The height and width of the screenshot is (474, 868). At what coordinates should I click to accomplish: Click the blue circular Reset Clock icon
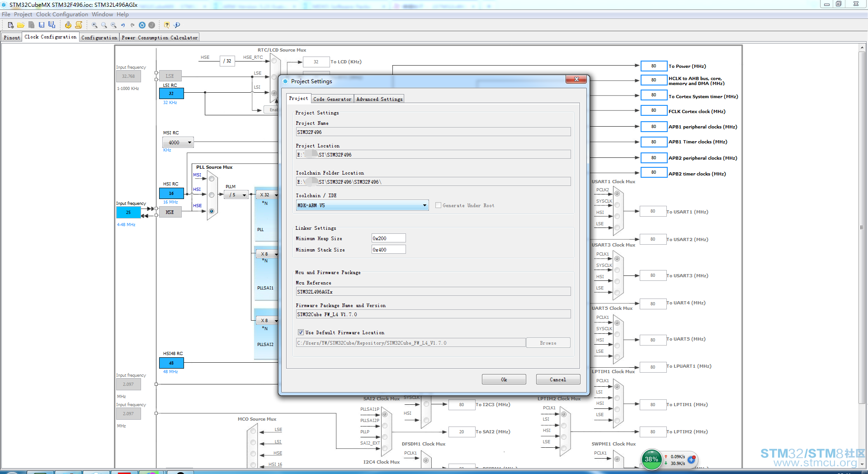pos(142,25)
